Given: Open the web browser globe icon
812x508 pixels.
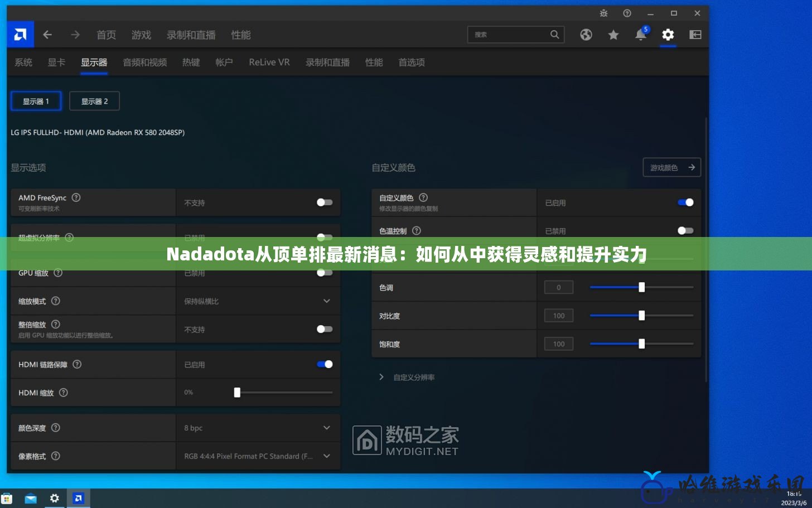Looking at the screenshot, I should (x=586, y=35).
